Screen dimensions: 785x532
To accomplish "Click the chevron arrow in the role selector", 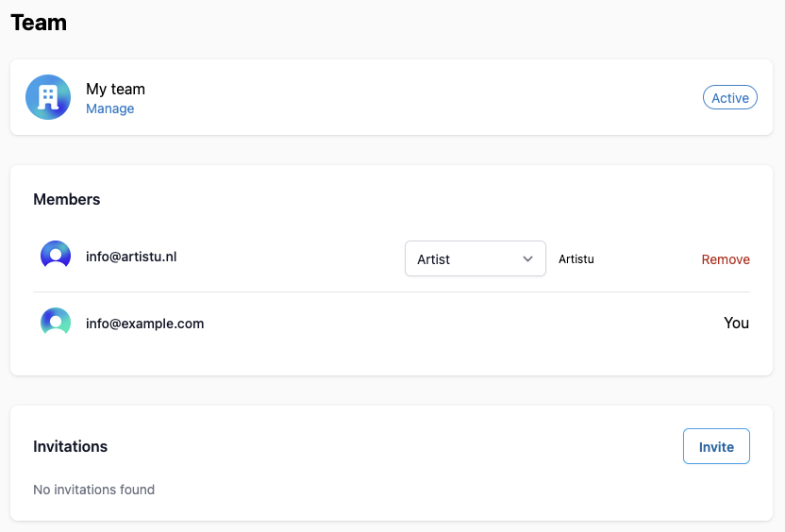I will [528, 259].
